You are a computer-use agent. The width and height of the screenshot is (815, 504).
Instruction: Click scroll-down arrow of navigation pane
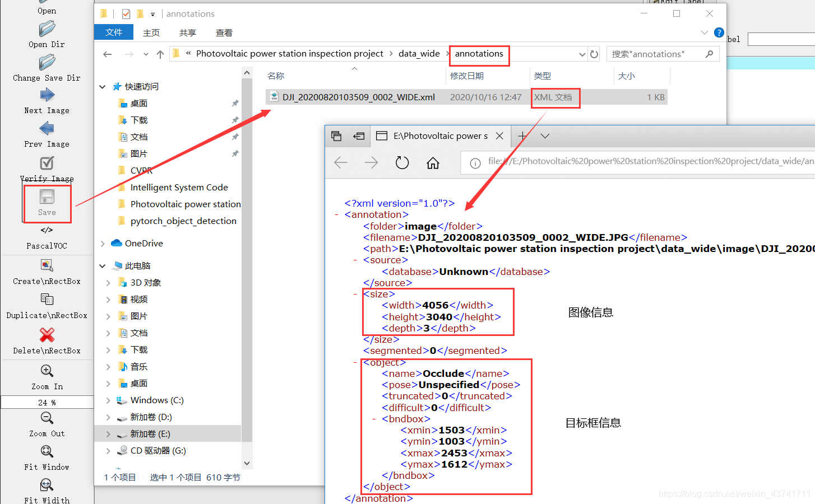247,463
